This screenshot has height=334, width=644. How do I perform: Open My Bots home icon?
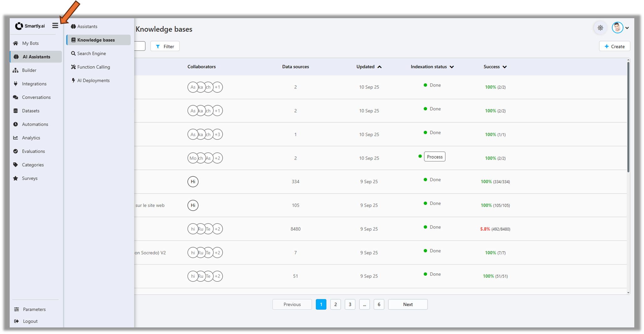pos(16,43)
